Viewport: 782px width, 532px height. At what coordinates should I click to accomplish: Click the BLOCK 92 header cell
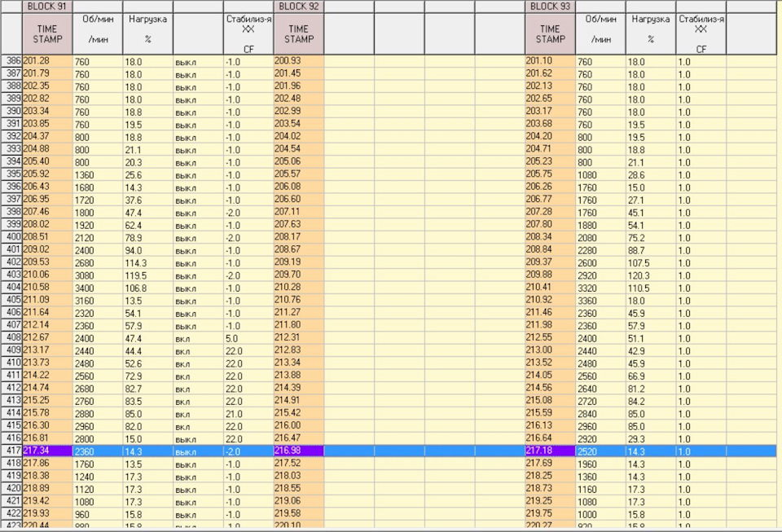tap(299, 7)
